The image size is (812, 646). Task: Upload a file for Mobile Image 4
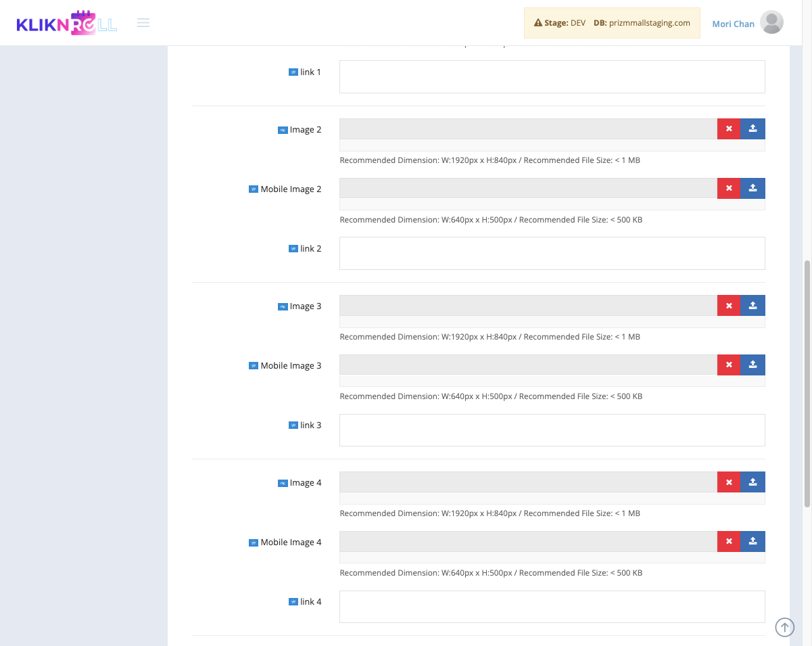[753, 542]
